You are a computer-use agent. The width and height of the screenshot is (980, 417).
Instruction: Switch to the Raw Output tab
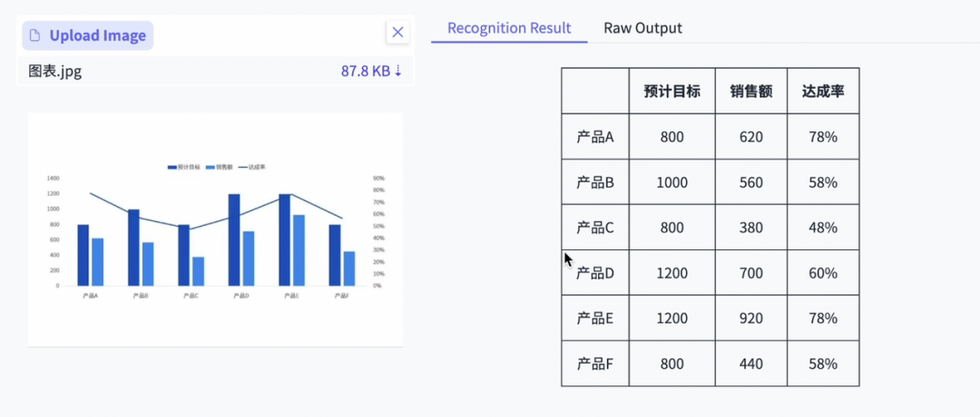(642, 28)
